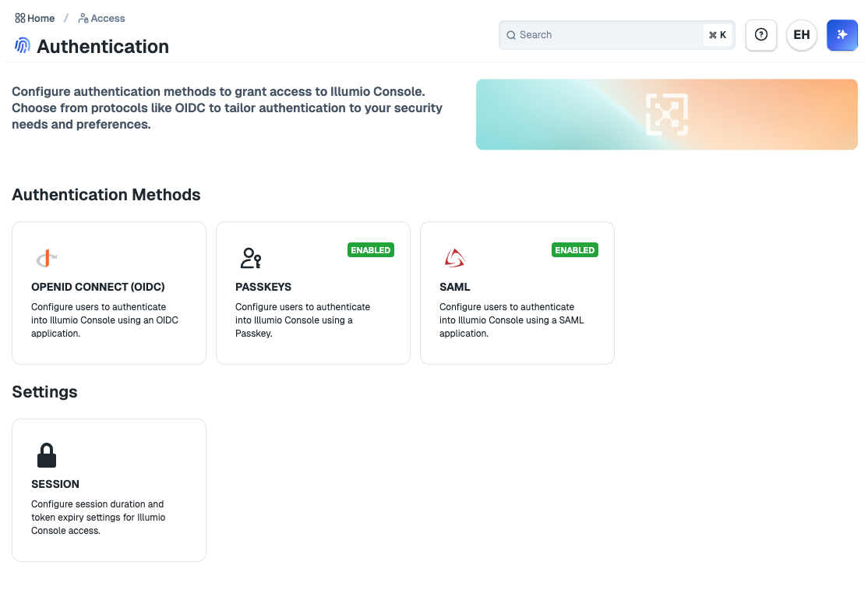868x590 pixels.
Task: Click the OpenID Connect logo icon
Action: click(47, 258)
